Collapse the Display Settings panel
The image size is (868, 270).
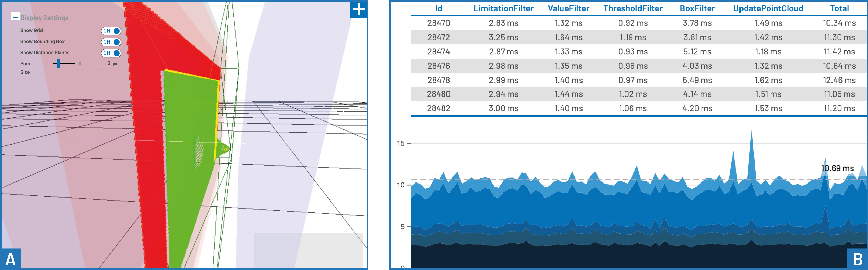click(x=15, y=16)
